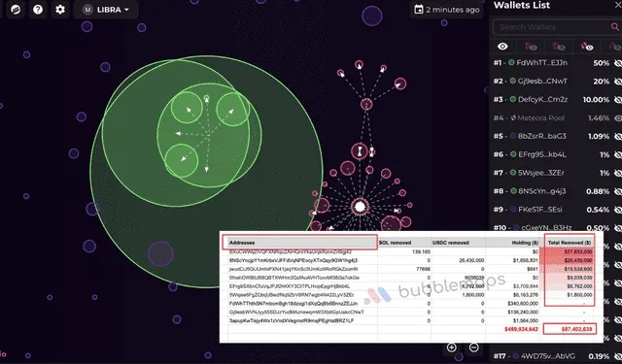This screenshot has height=364, width=622.
Task: Click the Meteora Pool icon in row #4
Action: 513,117
